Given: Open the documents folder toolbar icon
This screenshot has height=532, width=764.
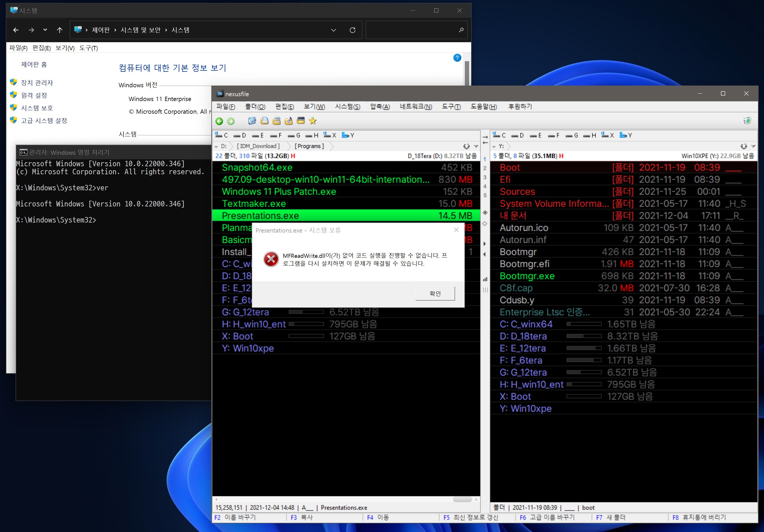Looking at the screenshot, I should click(264, 121).
